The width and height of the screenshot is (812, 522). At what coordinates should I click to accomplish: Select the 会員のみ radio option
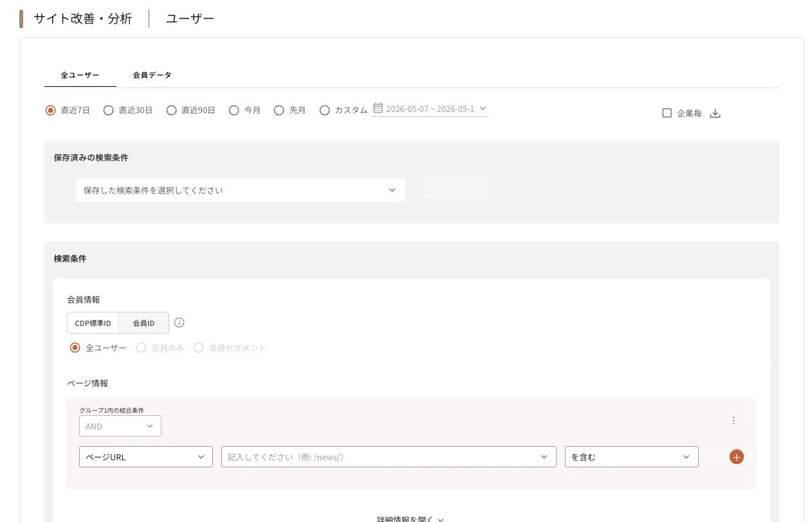point(142,348)
